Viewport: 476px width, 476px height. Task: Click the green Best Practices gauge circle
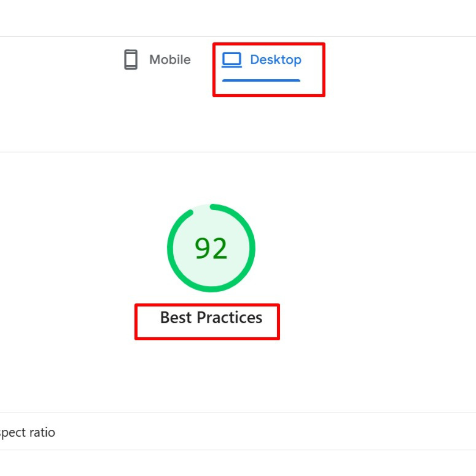click(x=211, y=248)
